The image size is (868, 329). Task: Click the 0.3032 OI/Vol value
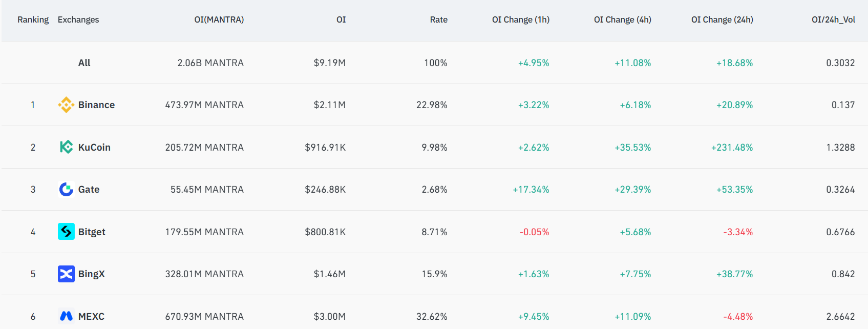point(840,63)
